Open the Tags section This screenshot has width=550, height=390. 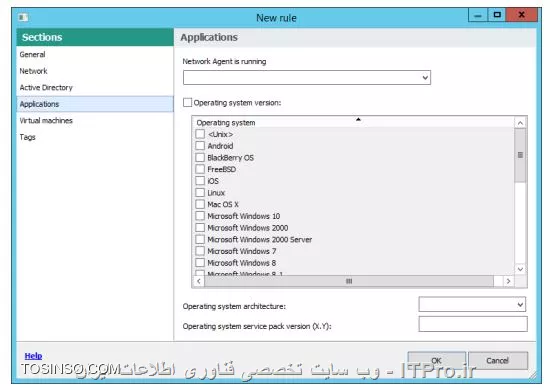click(95, 137)
